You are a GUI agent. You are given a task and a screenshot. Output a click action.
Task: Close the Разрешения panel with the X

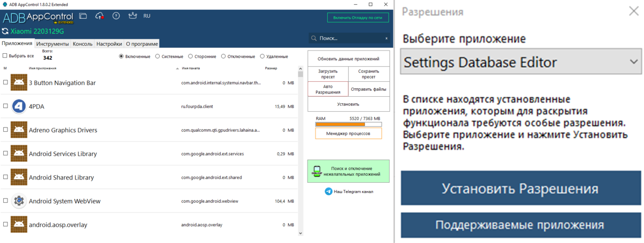pos(634,12)
